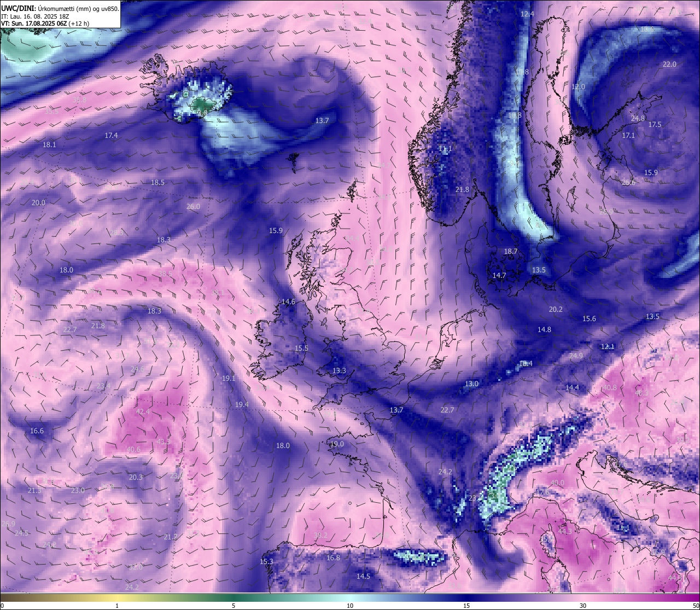Click the 16.6 value on the left edge
The height and width of the screenshot is (610, 700).
(x=37, y=431)
